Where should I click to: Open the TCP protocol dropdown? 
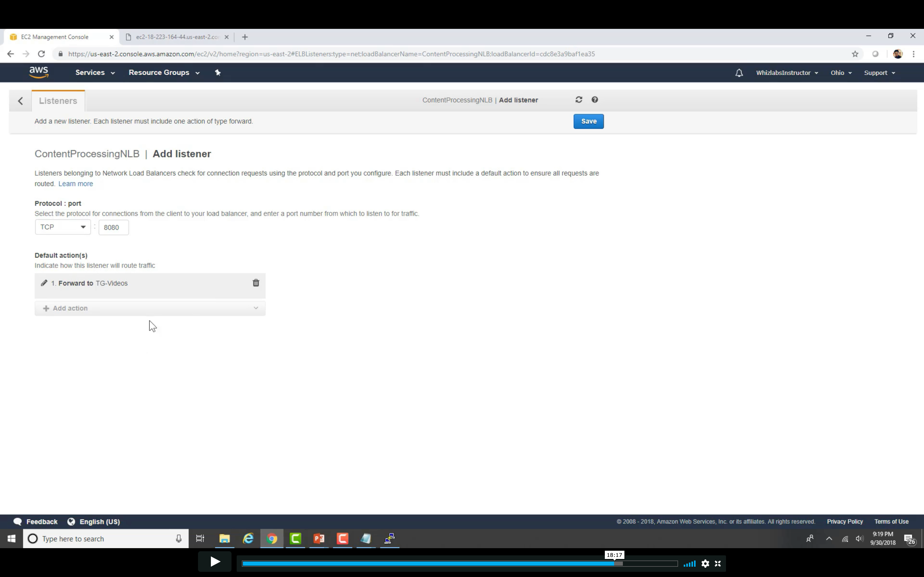point(63,227)
